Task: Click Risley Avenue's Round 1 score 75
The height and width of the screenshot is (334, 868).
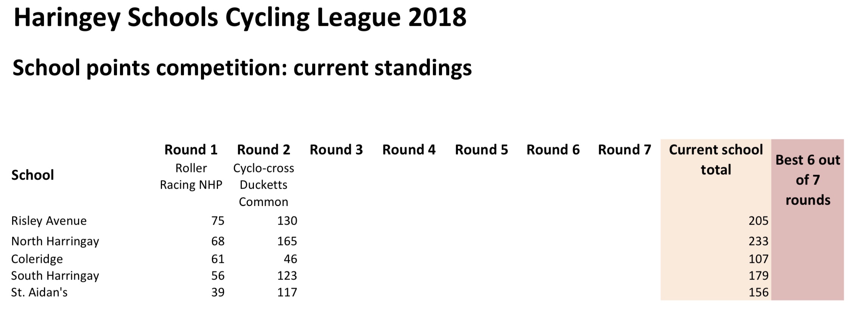Action: point(218,221)
